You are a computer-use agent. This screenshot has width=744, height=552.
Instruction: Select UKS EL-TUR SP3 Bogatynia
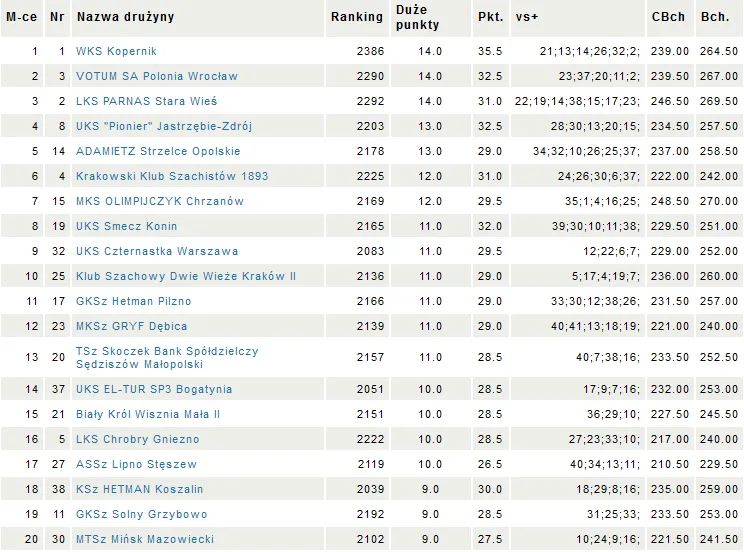pyautogui.click(x=154, y=389)
